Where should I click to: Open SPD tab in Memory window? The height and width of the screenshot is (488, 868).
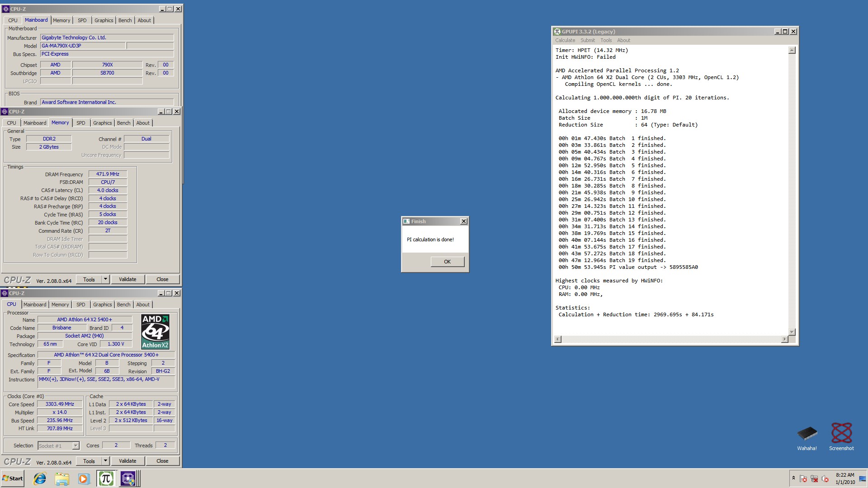pyautogui.click(x=81, y=123)
